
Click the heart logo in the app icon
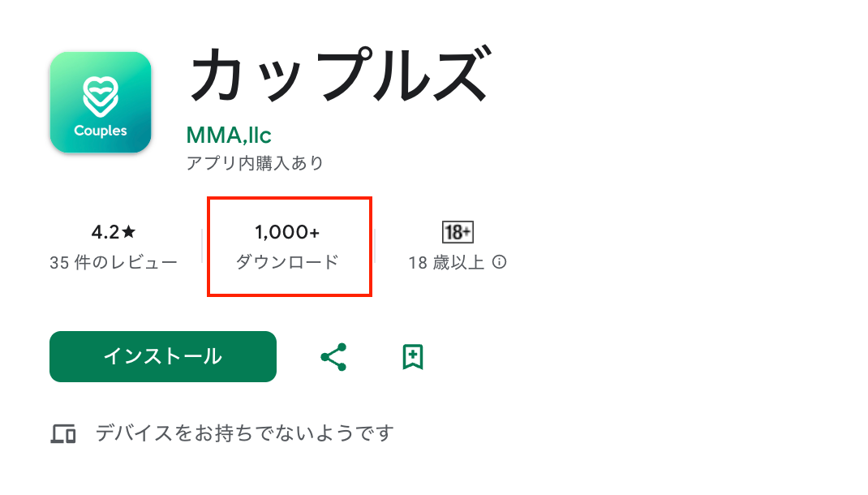101,95
